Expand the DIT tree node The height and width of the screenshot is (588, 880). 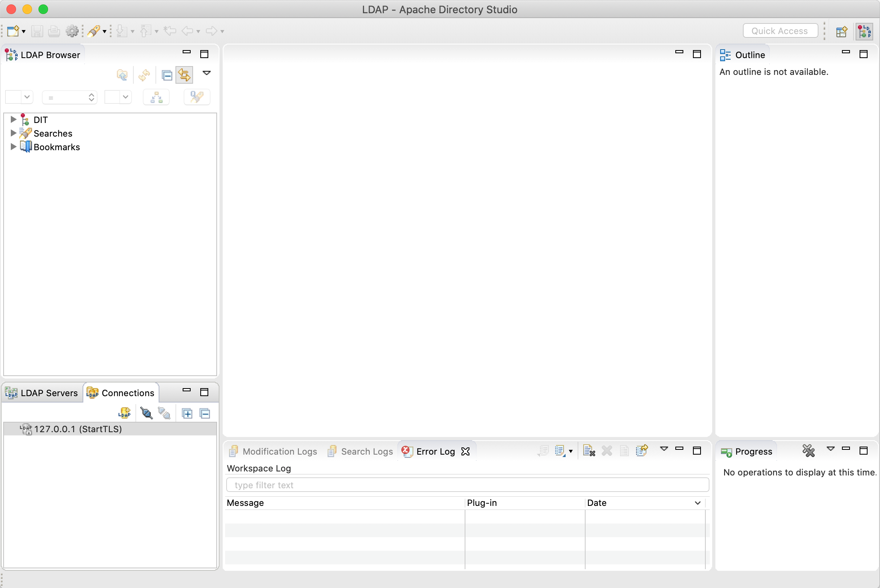tap(13, 119)
